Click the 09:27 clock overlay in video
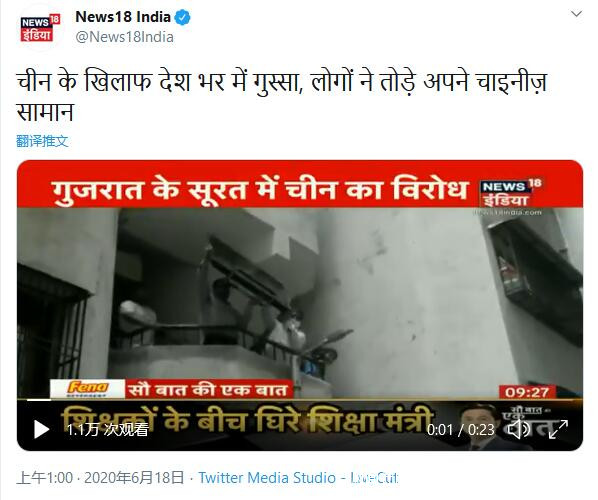 coord(527,392)
